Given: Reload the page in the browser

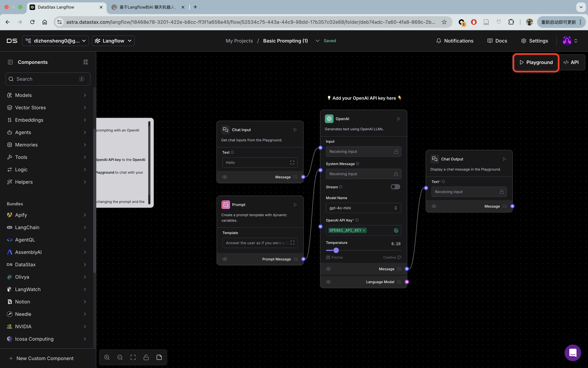Looking at the screenshot, I should [32, 22].
